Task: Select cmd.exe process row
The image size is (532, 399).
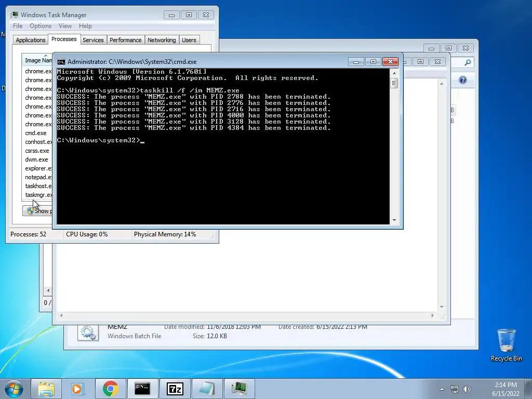Action: [37, 133]
